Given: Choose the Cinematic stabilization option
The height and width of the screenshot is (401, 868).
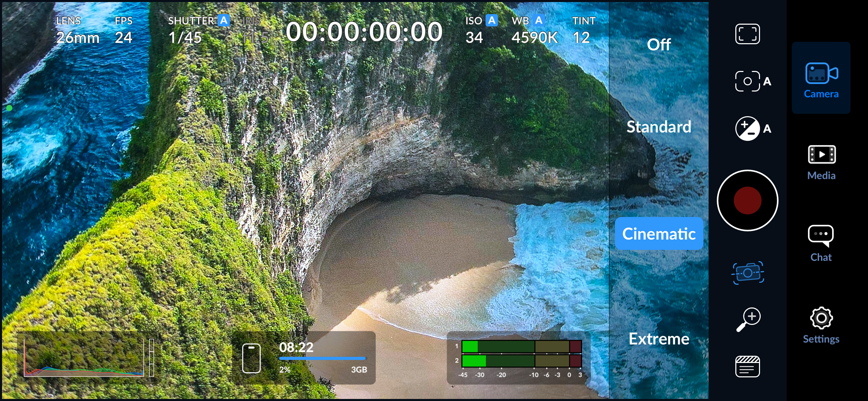Looking at the screenshot, I should pyautogui.click(x=659, y=234).
